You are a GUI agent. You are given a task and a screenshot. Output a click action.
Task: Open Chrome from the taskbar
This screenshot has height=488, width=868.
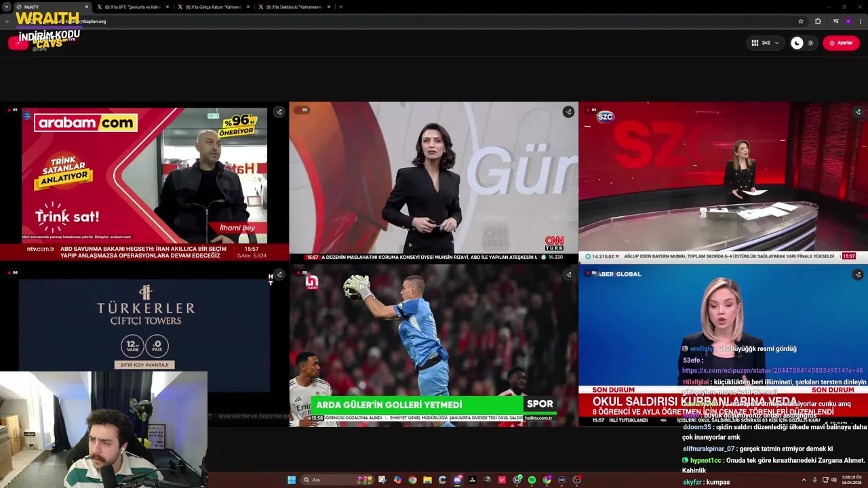pyautogui.click(x=413, y=480)
